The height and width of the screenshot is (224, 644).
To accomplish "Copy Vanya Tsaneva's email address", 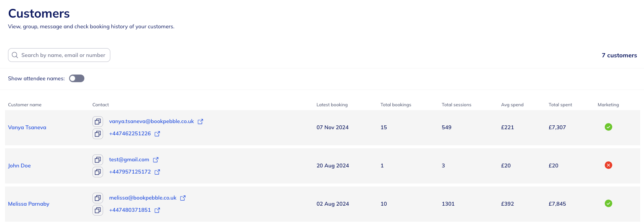I will 98,122.
